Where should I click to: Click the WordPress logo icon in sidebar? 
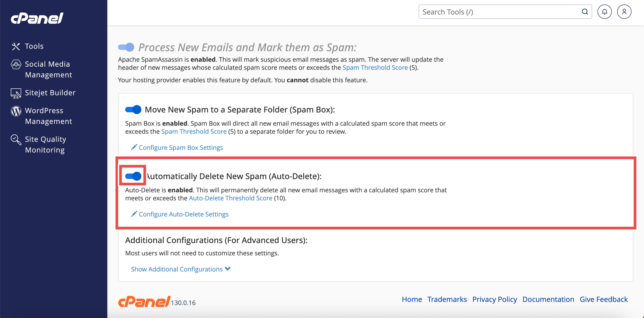point(16,111)
